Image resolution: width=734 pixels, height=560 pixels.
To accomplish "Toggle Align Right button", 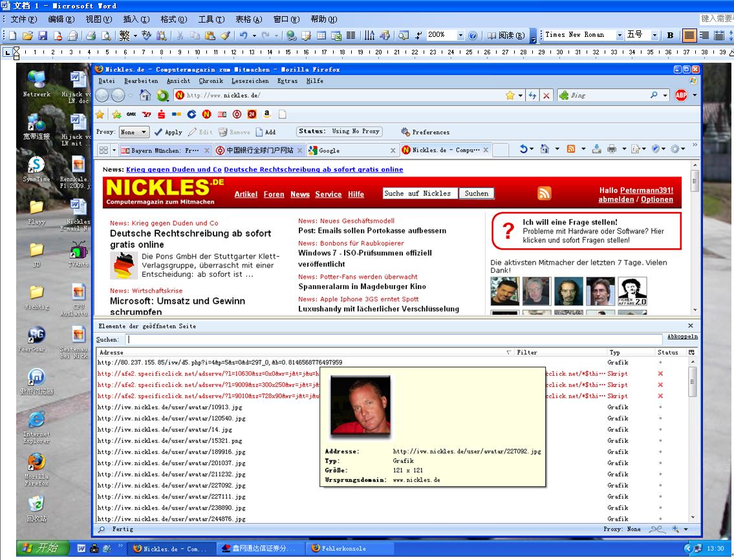I will pyautogui.click(x=704, y=36).
